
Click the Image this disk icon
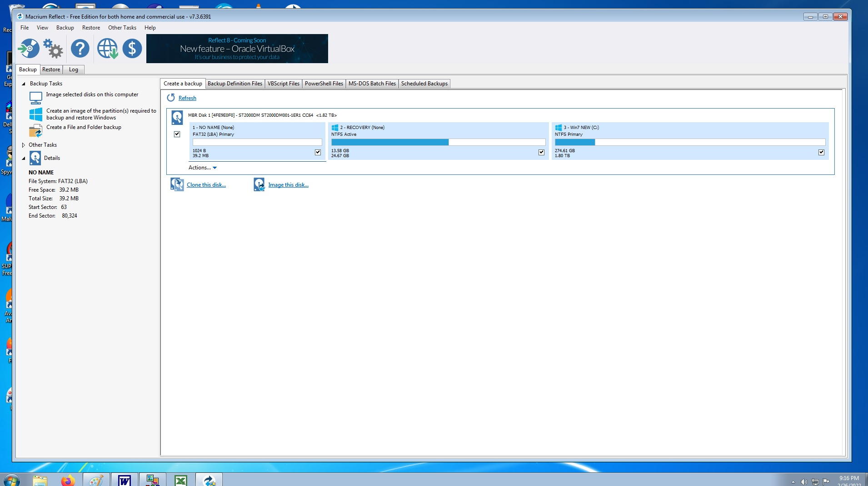(x=259, y=184)
